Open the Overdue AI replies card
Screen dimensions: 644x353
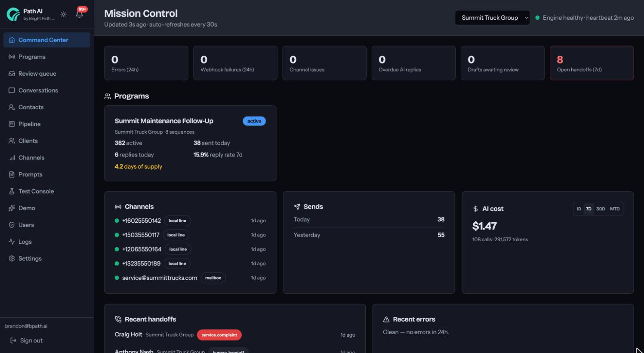click(x=413, y=63)
